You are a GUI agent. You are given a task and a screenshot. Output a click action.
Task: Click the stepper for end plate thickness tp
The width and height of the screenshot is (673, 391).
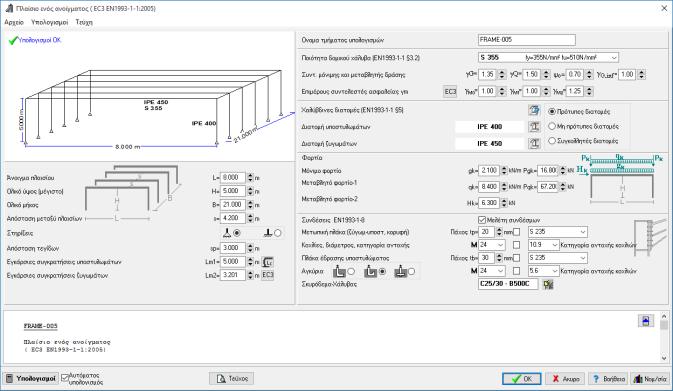tap(499, 232)
